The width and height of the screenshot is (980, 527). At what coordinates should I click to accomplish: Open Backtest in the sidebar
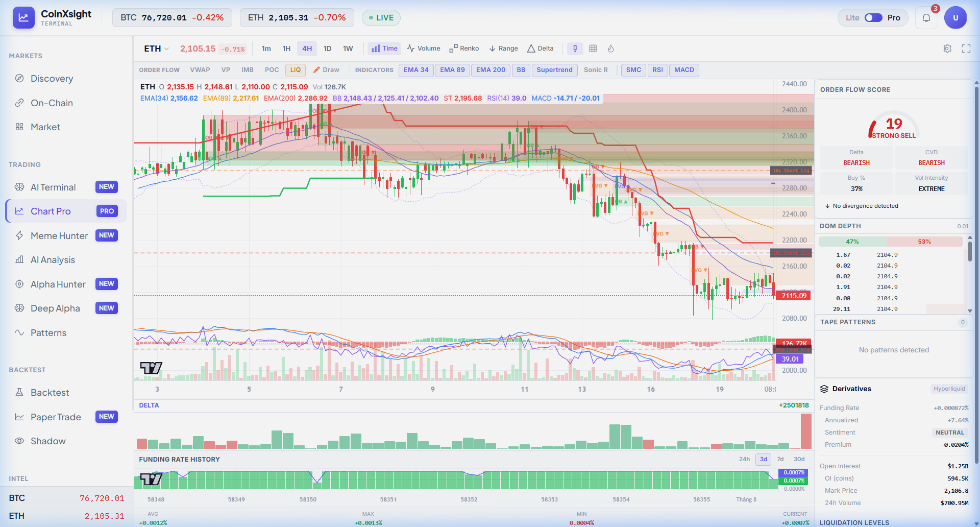click(66, 393)
